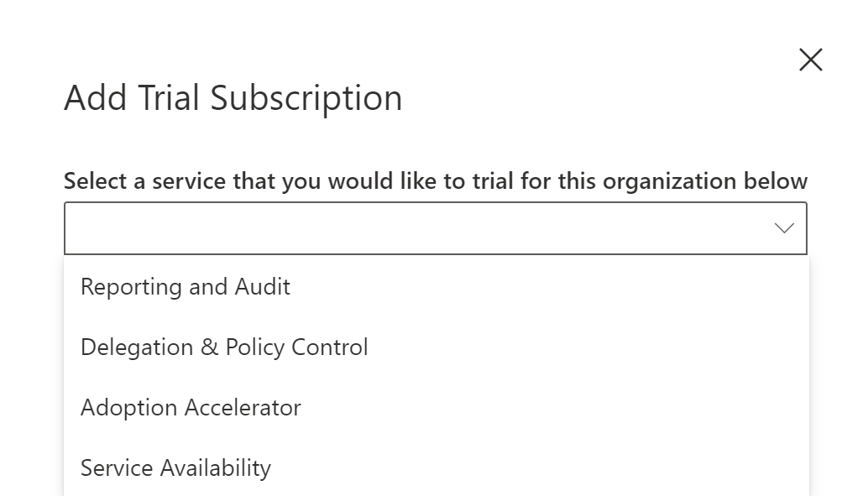Open the service selection combo box
The image size is (868, 496).
[x=435, y=228]
